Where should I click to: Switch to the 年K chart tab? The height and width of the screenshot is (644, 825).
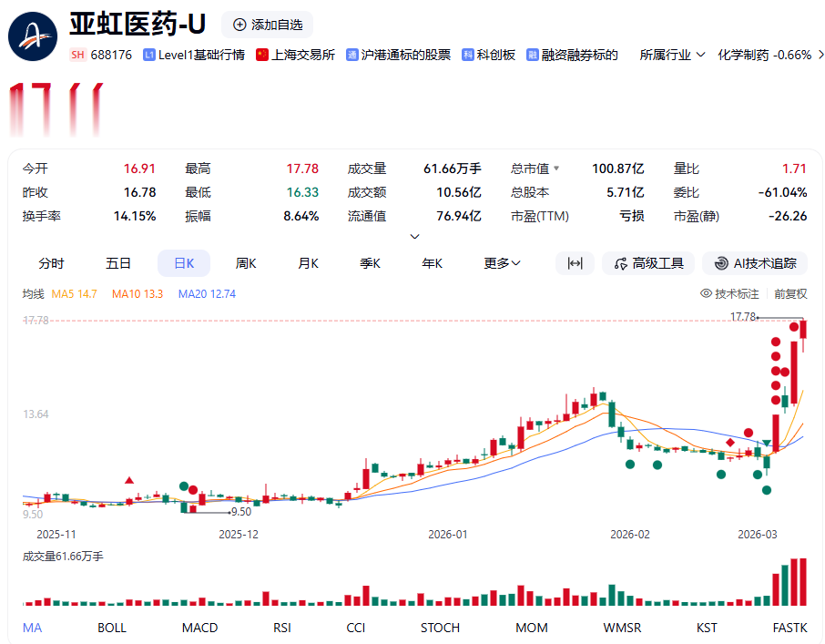pyautogui.click(x=432, y=263)
